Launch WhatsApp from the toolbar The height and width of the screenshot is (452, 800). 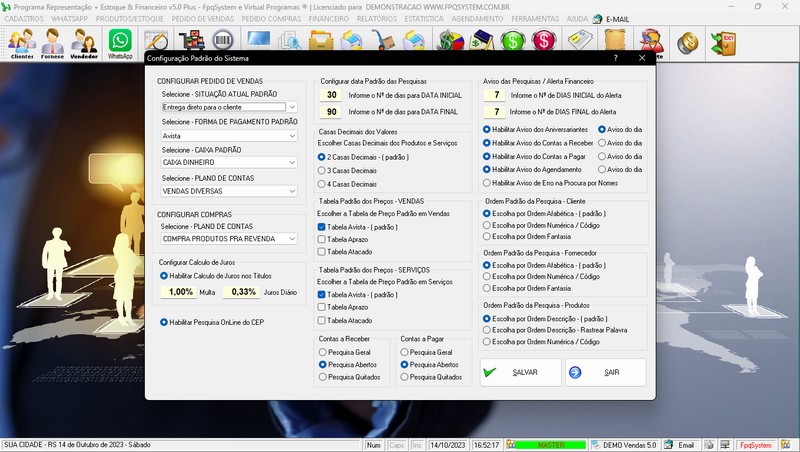[x=120, y=43]
